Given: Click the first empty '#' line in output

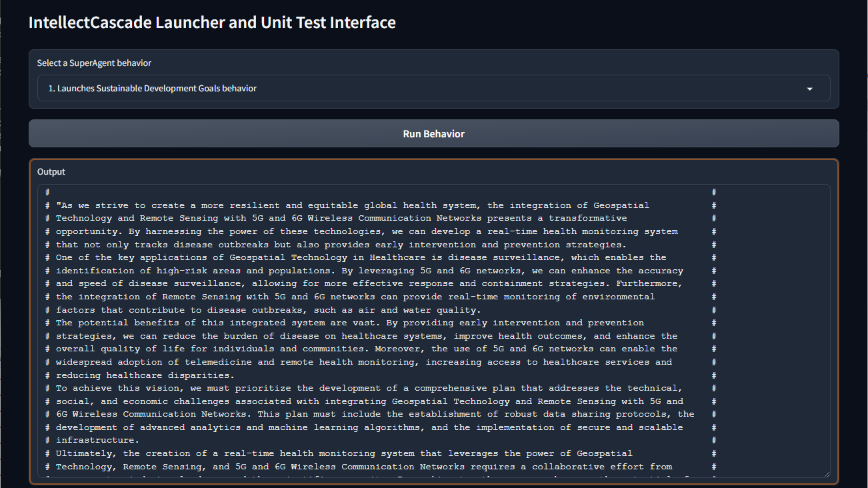Looking at the screenshot, I should tap(48, 192).
